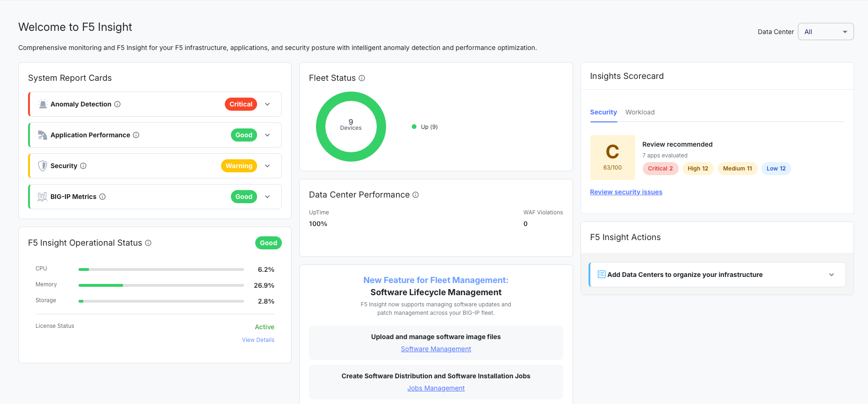Open the Data Center dropdown

pyautogui.click(x=825, y=32)
